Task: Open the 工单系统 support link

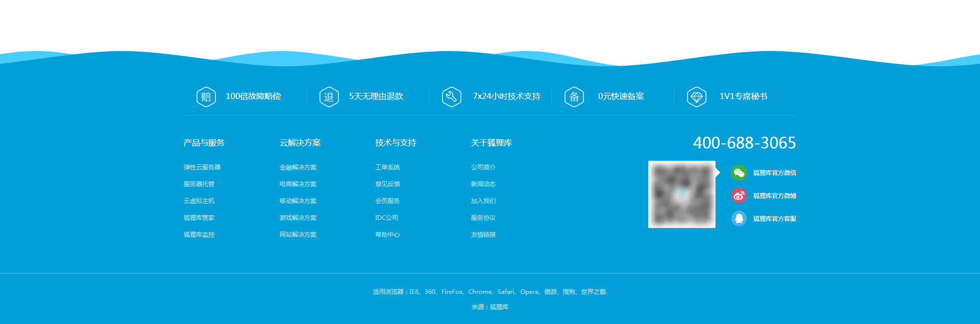Action: coord(387,167)
